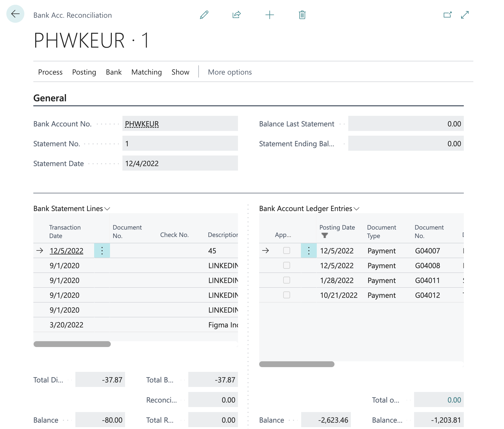Open the Bank menu
Image resolution: width=504 pixels, height=429 pixels.
114,72
